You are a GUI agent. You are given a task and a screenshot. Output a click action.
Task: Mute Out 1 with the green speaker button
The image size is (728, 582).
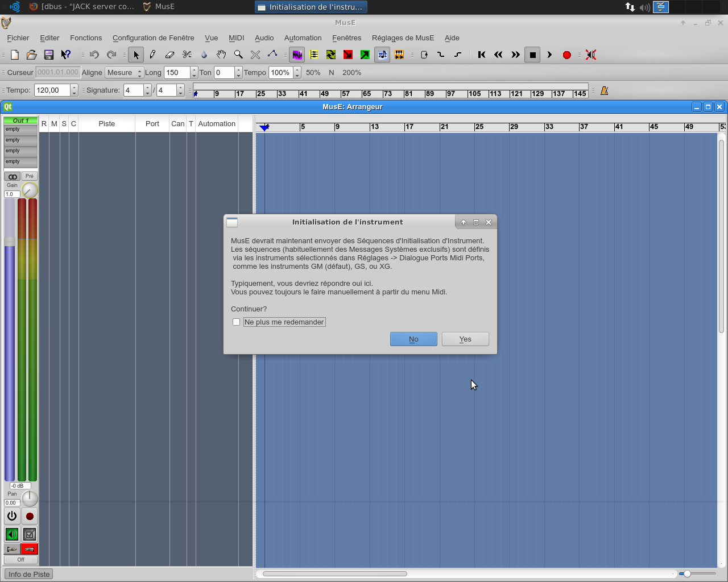point(12,534)
